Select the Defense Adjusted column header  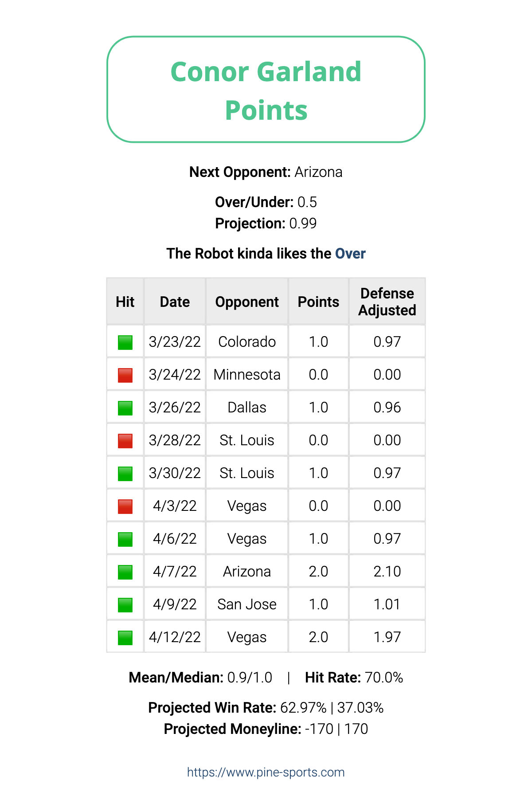[387, 302]
